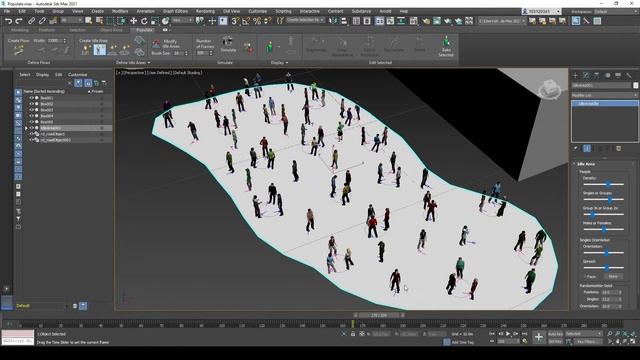This screenshot has height=360, width=640.
Task: Hide Box005 using its eye icon
Action: (31, 122)
